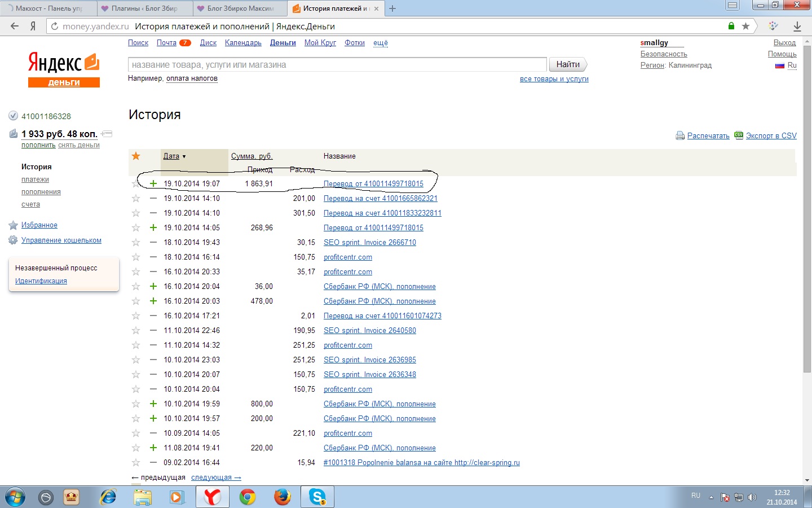The height and width of the screenshot is (508, 812).
Task: Sort by Дата column header
Action: 171,156
